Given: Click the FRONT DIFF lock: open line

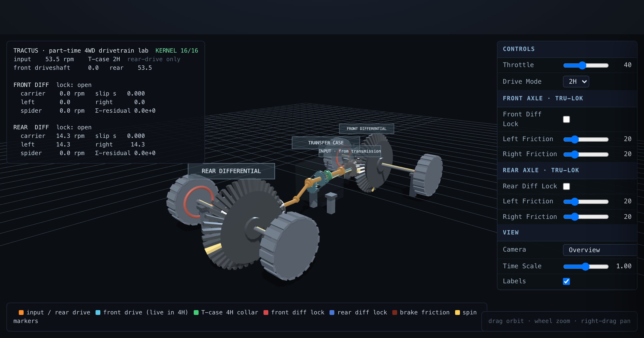Looking at the screenshot, I should pyautogui.click(x=53, y=85).
